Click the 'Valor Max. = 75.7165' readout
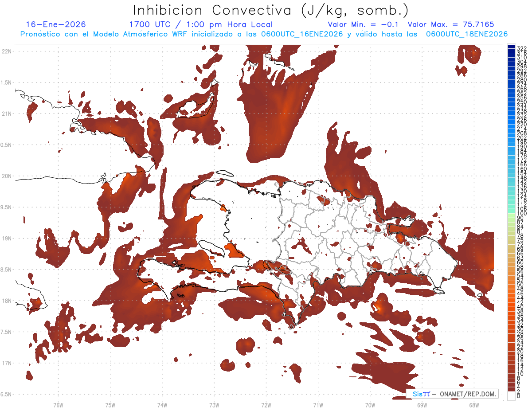 coord(450,24)
